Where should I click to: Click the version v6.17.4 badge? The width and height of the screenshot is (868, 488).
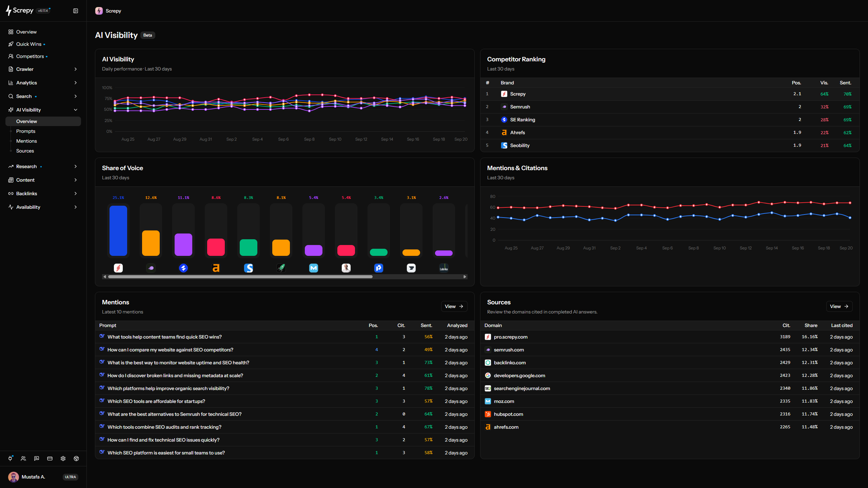[x=43, y=11]
